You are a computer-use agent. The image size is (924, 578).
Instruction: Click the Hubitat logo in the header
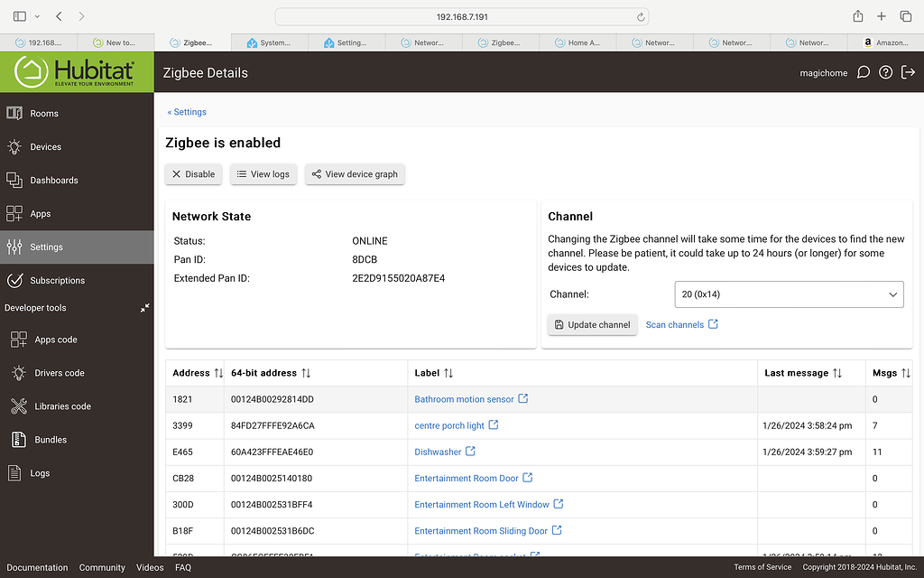76,71
